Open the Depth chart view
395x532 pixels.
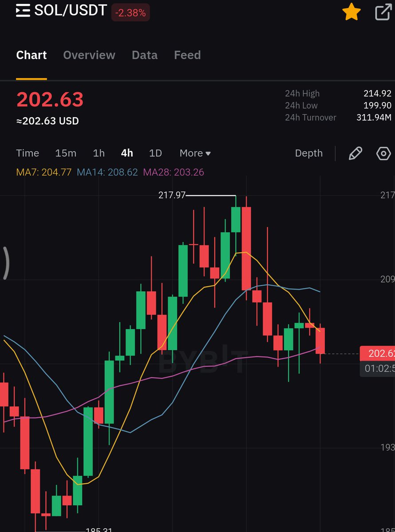[x=309, y=153]
